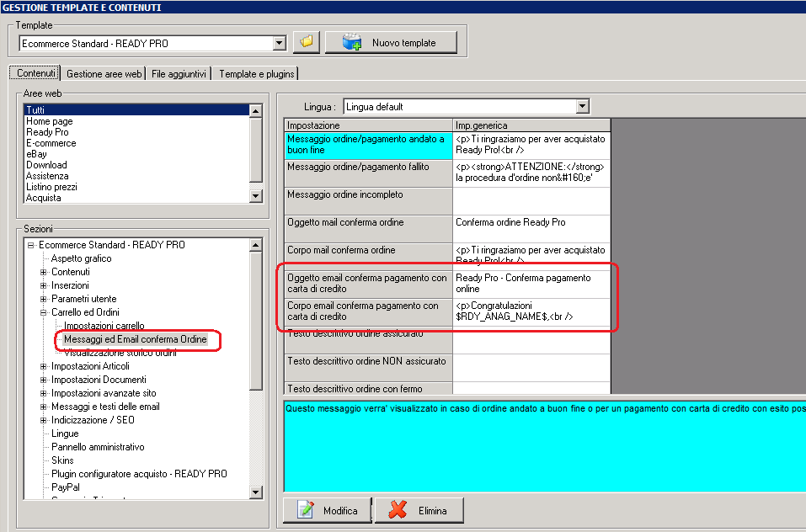Select Messaggi ed Email conferma Ordine item
Viewport: 806px width, 532px height.
(x=136, y=339)
